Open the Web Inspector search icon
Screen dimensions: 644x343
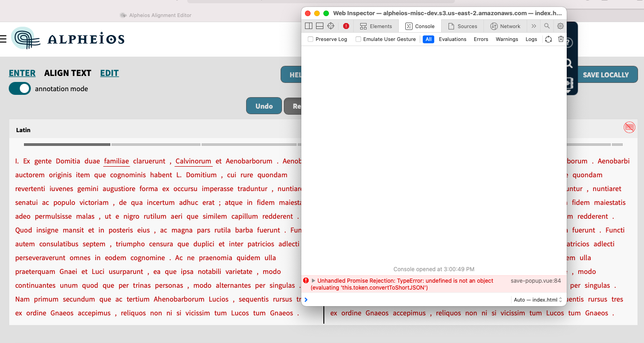point(547,26)
